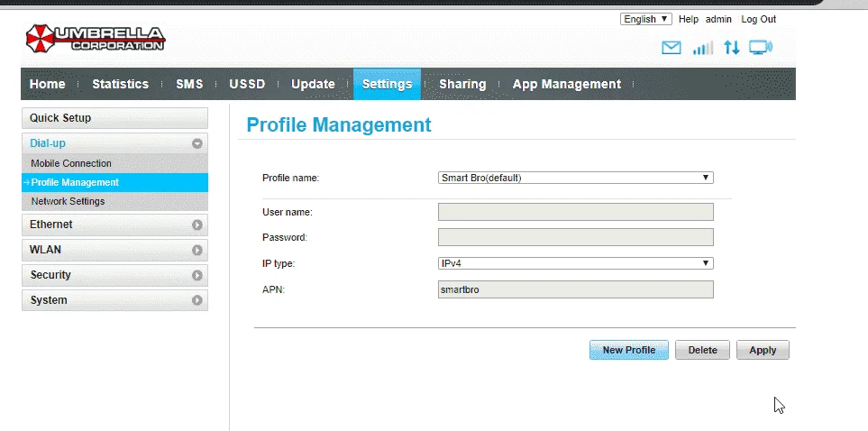
Task: Click the System sidebar label
Action: (48, 300)
